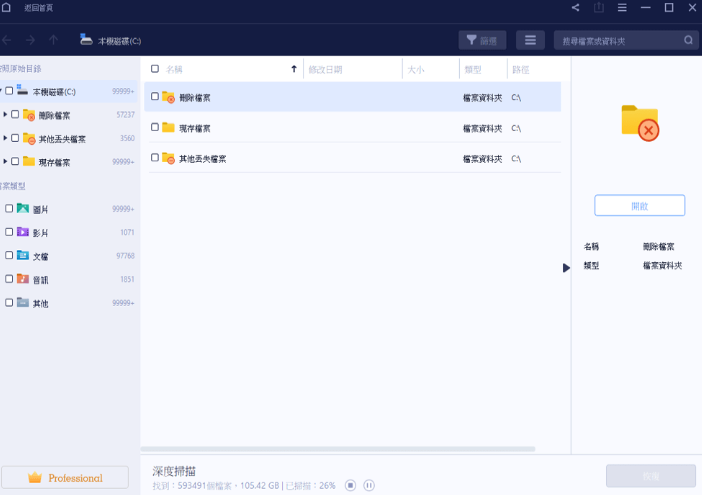Focus the 搜尋檔案或資料夾 search field
Viewport: 702px width, 495px height.
[626, 40]
